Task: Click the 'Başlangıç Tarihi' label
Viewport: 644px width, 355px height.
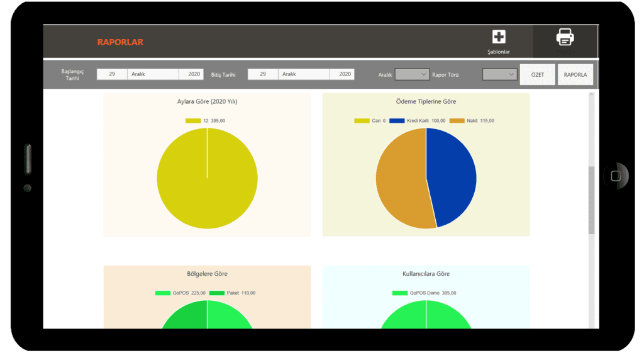Action: pos(72,75)
